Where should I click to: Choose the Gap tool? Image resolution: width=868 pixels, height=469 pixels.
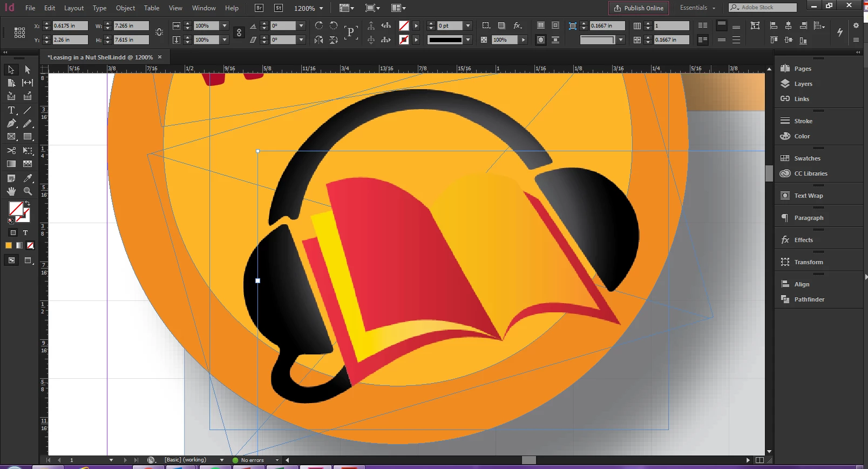click(x=28, y=83)
